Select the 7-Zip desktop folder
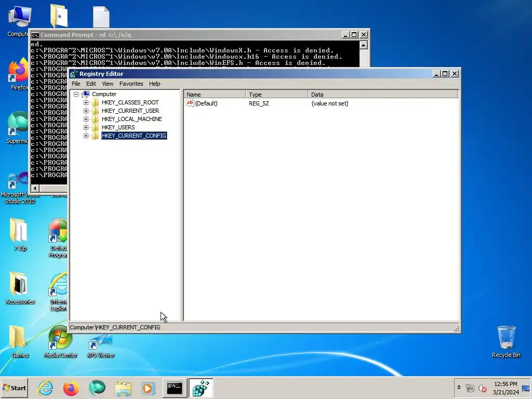This screenshot has width=532, height=399. click(x=19, y=235)
